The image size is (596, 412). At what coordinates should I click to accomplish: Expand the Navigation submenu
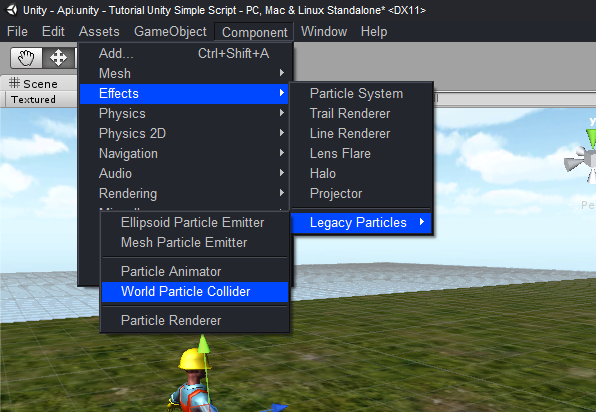click(184, 153)
